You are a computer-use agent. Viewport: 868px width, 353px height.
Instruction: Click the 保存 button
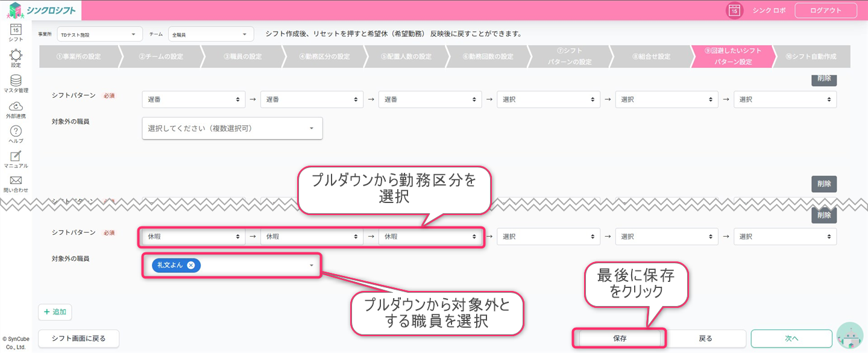[620, 339]
